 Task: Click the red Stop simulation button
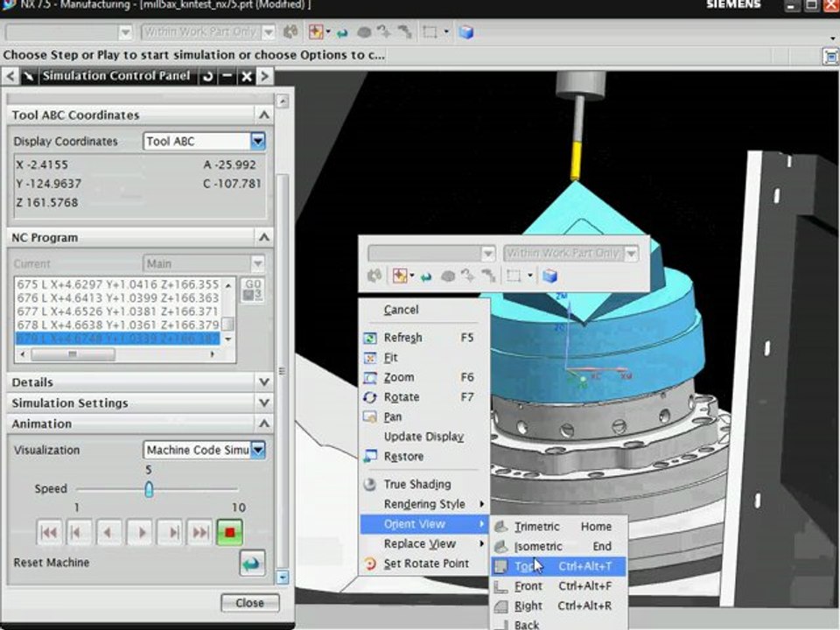230,531
